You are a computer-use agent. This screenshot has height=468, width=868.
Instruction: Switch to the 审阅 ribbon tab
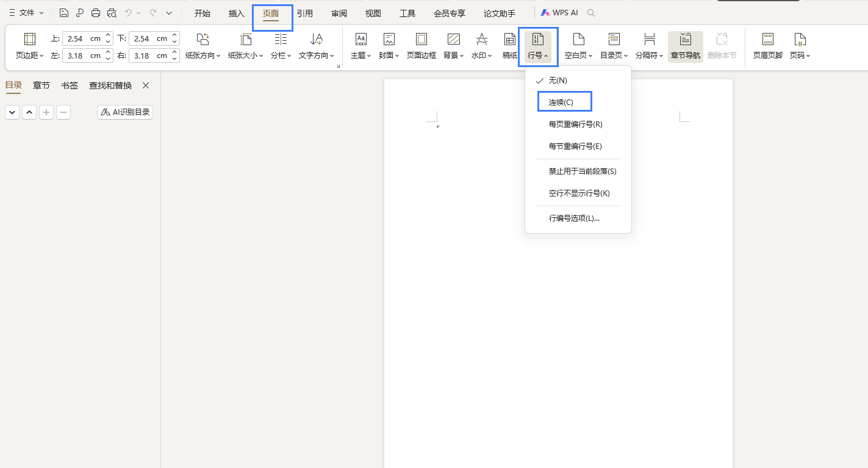(x=339, y=13)
